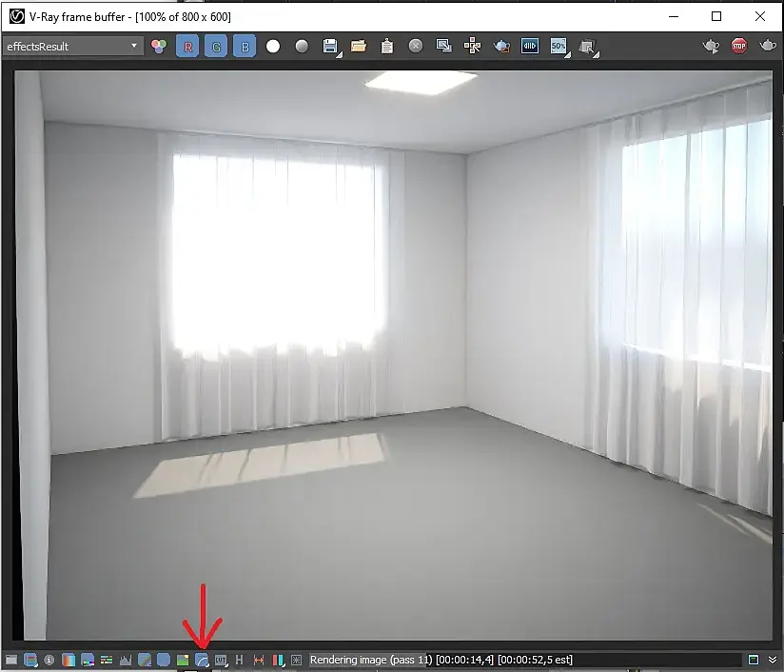The height and width of the screenshot is (672, 784).
Task: Toggle the background image icon
Action: coord(183,660)
